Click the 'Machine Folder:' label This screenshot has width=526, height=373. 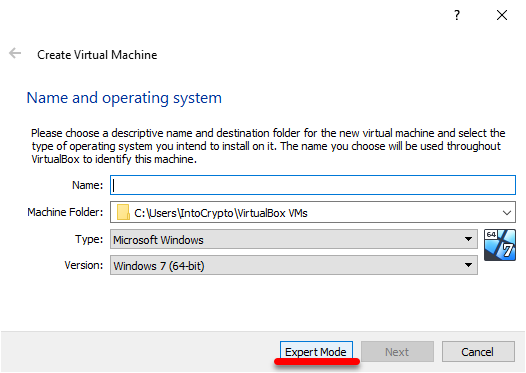pyautogui.click(x=65, y=212)
